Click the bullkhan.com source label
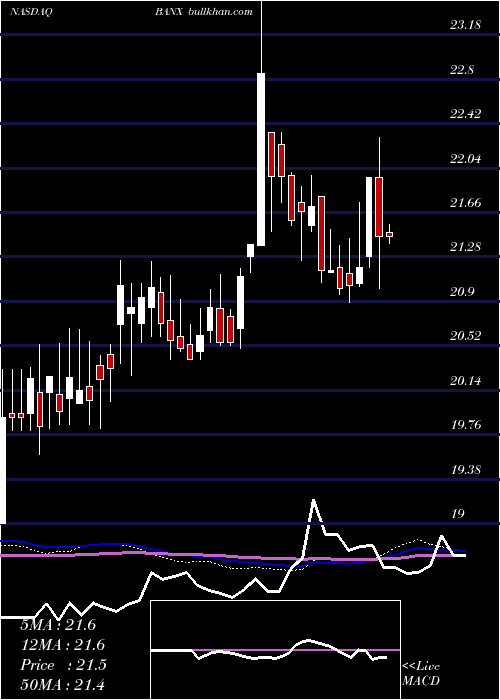This screenshot has height=700, width=500. pyautogui.click(x=221, y=12)
